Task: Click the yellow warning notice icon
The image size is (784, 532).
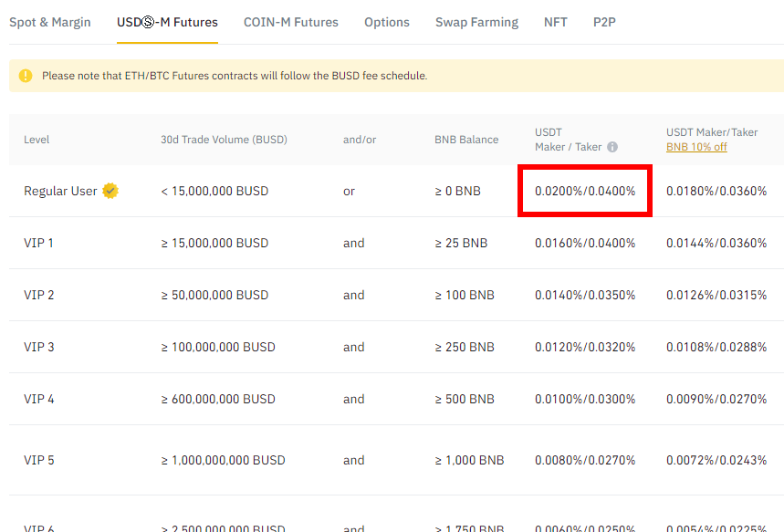Action: pyautogui.click(x=26, y=76)
